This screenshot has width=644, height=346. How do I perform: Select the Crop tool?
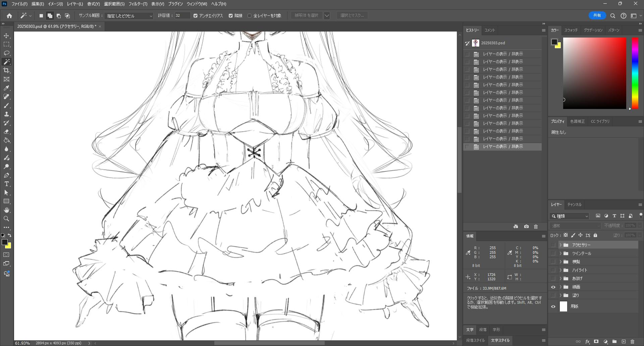click(x=6, y=70)
